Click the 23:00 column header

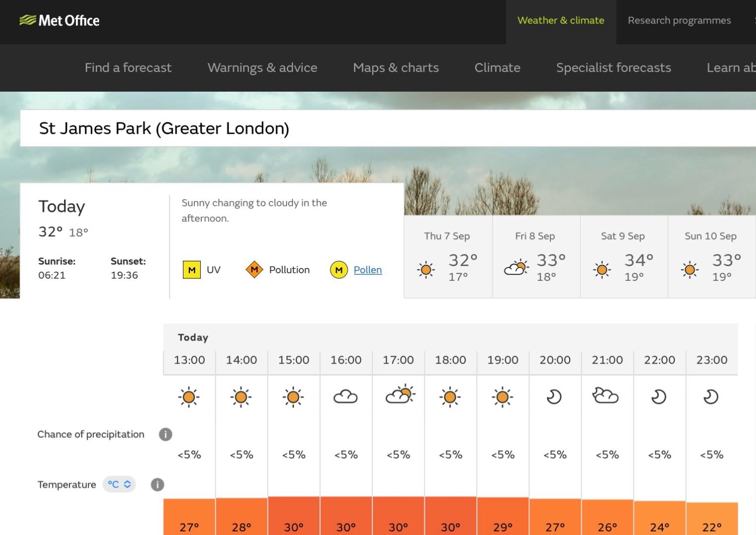pos(712,360)
